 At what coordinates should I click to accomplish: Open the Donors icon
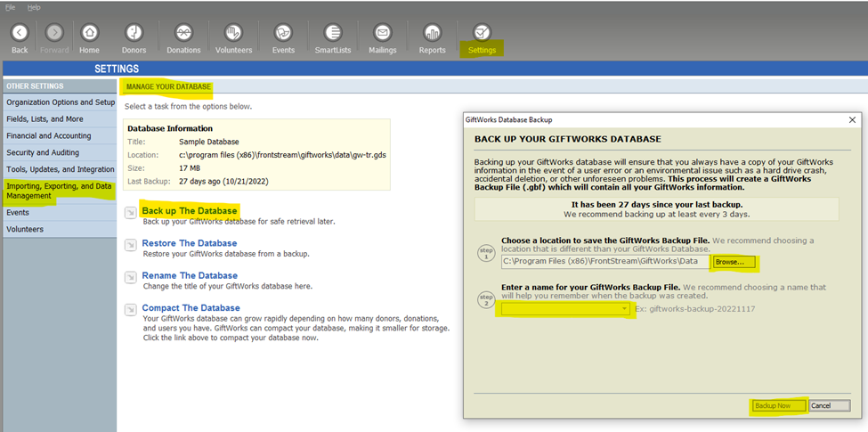pyautogui.click(x=134, y=33)
